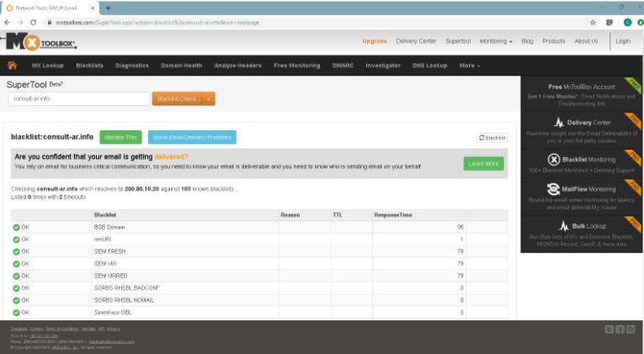The width and height of the screenshot is (644, 354).
Task: Click Spamhaus DBL blacklist name
Action: tap(113, 313)
